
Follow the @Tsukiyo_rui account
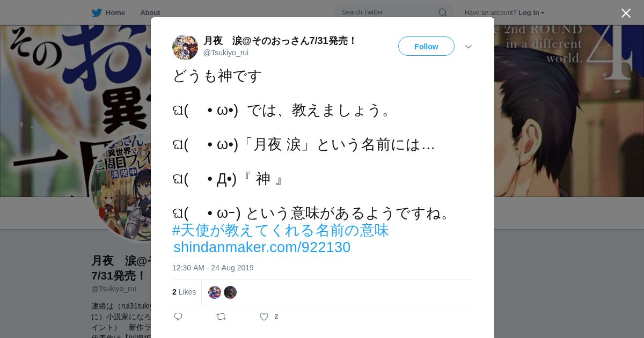point(426,47)
